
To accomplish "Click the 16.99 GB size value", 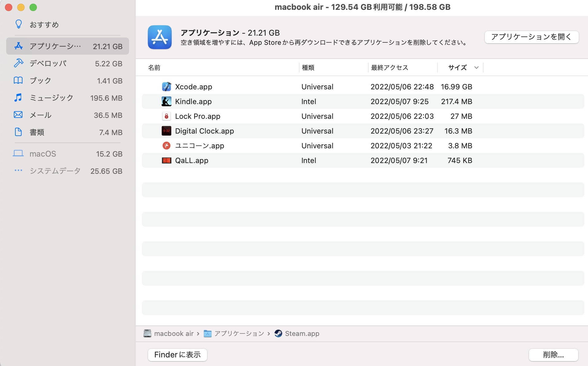I will [x=457, y=87].
